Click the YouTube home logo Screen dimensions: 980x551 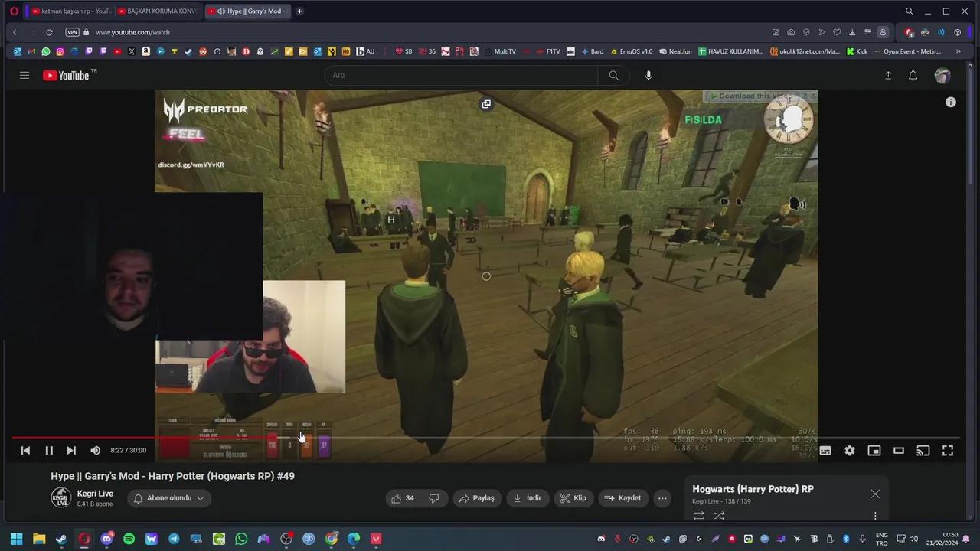pyautogui.click(x=65, y=75)
